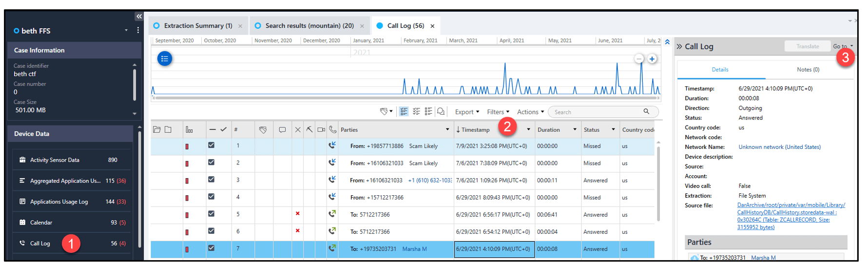
Task: Switch to the Extraction Summary (1) tab
Action: coord(198,26)
